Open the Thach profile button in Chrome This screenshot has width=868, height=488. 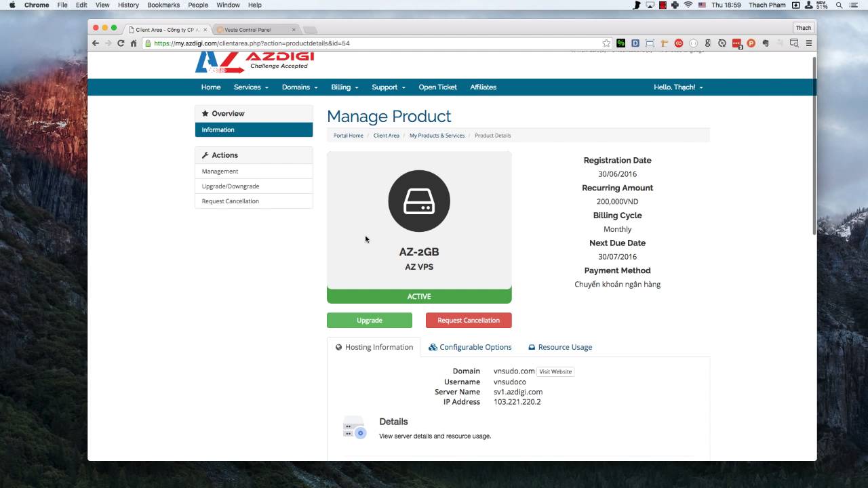point(804,28)
